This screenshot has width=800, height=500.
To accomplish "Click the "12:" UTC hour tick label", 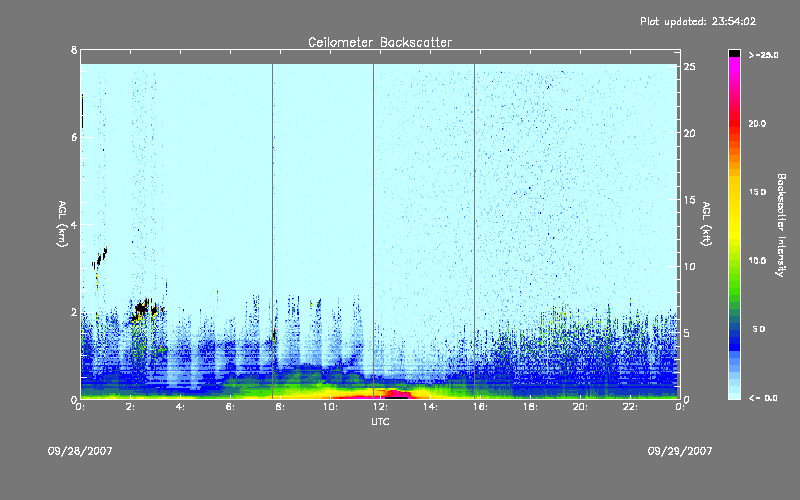I will pos(380,407).
